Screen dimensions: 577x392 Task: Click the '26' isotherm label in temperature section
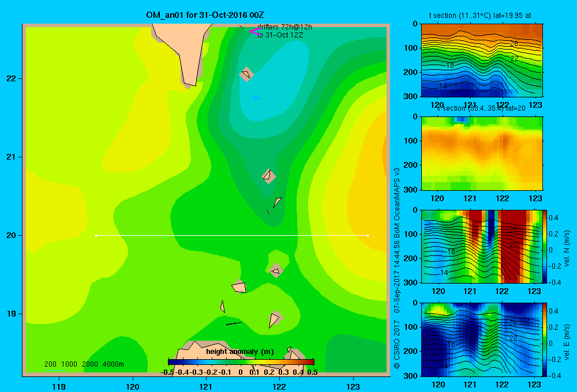(x=514, y=44)
